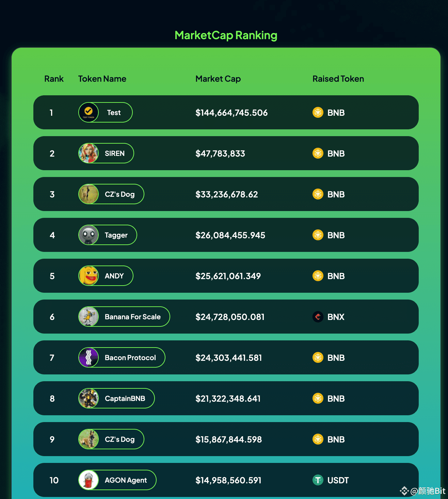This screenshot has width=448, height=499.
Task: Sort by the Market Cap column header
Action: (x=218, y=79)
